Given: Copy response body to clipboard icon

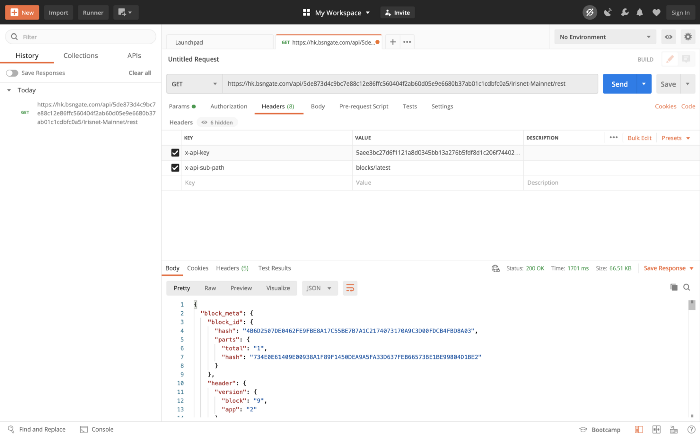Looking at the screenshot, I should [x=674, y=287].
